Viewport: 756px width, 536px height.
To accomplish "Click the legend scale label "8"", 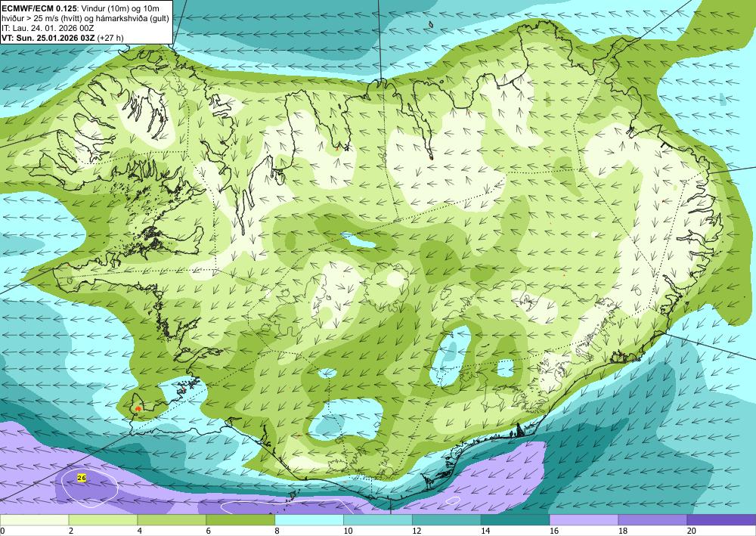I will point(277,531).
